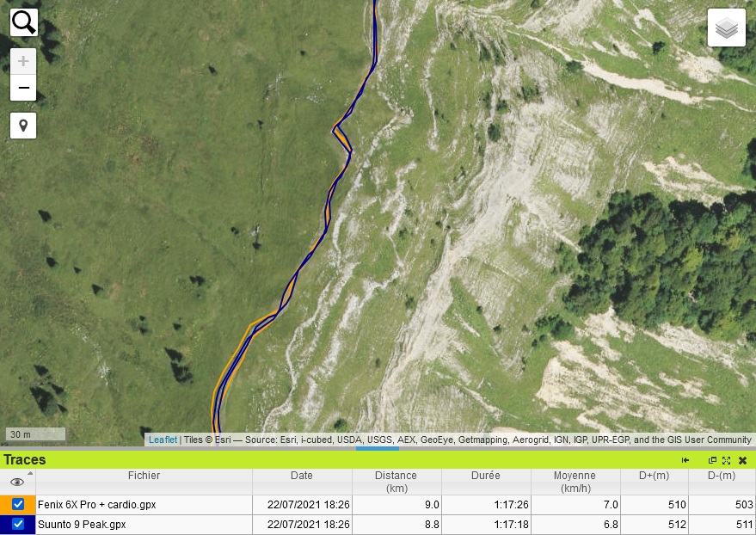Click the Date column header
This screenshot has height=535, width=756.
302,476
